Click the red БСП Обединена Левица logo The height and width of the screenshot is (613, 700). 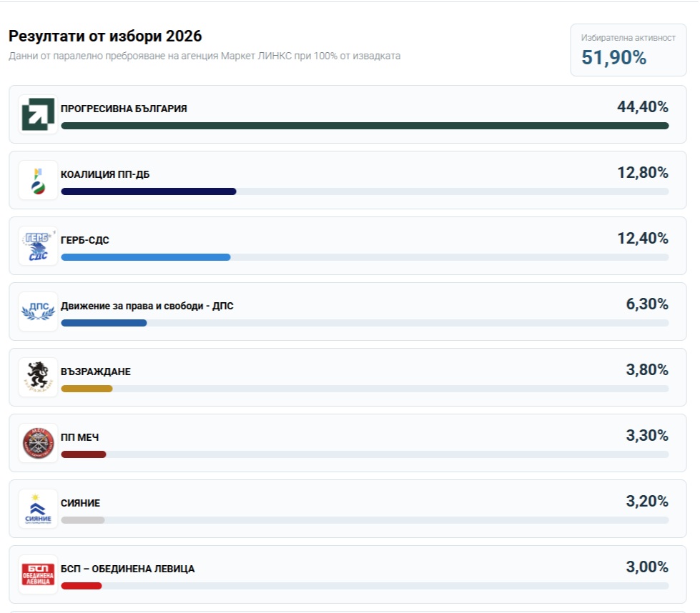pos(38,574)
